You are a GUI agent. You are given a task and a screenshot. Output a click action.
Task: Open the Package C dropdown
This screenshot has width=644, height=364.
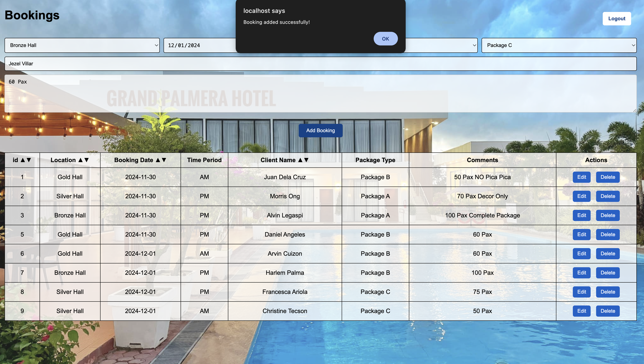click(x=559, y=45)
